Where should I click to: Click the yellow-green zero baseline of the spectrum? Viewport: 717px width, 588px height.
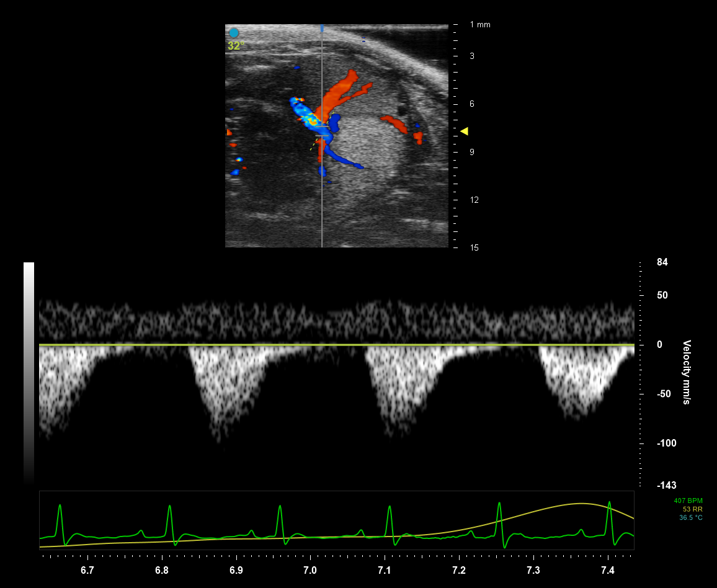[336, 345]
